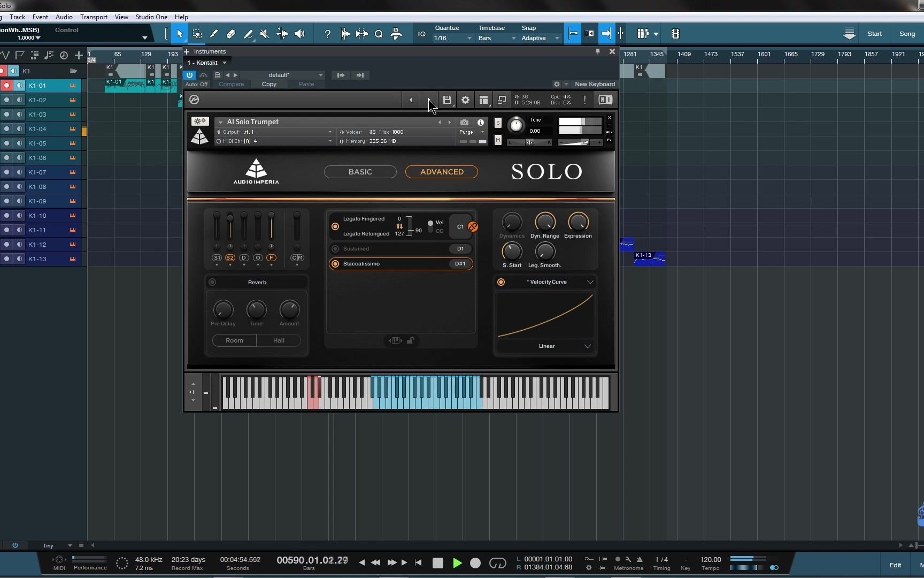The width and height of the screenshot is (924, 578).
Task: Expand the Velocity Curve selector chevron
Action: (590, 282)
